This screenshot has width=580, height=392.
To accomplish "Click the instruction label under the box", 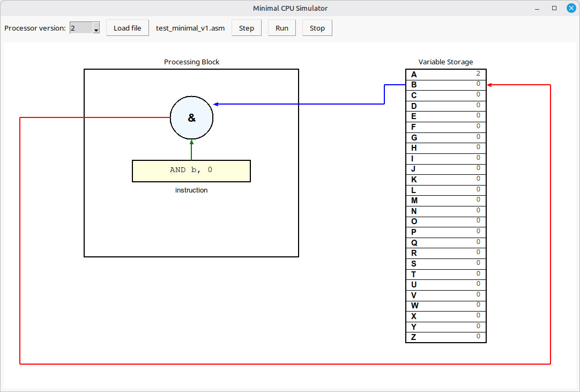I will pos(191,190).
